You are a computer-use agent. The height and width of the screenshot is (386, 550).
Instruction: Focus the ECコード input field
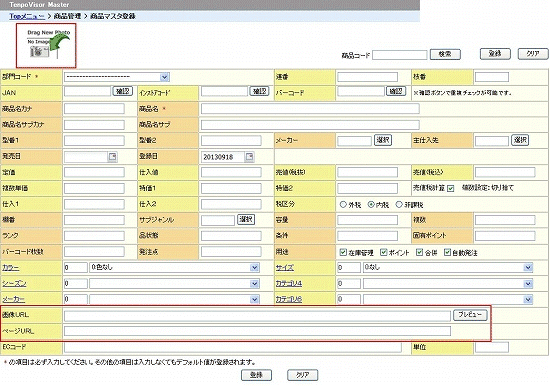(233, 347)
